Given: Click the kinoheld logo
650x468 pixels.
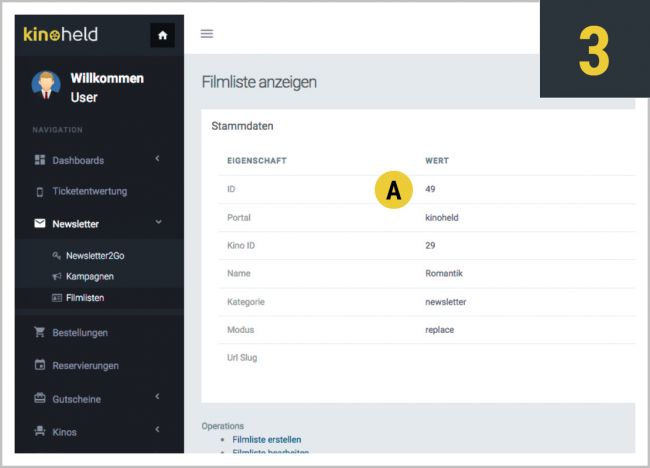Looking at the screenshot, I should click(61, 35).
